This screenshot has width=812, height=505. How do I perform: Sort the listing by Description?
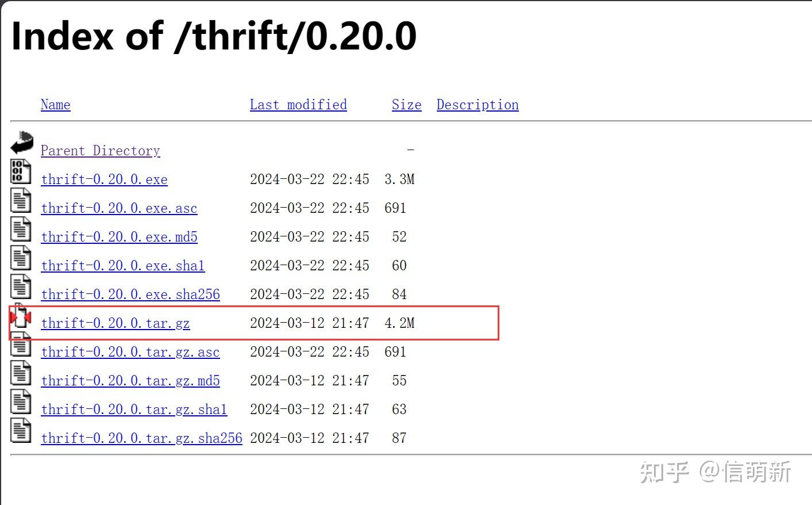coord(478,105)
